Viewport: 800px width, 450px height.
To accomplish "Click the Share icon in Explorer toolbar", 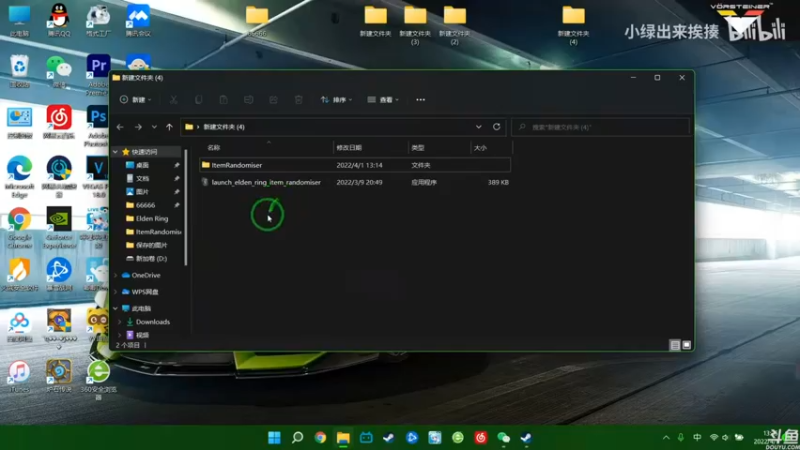I will tap(273, 100).
